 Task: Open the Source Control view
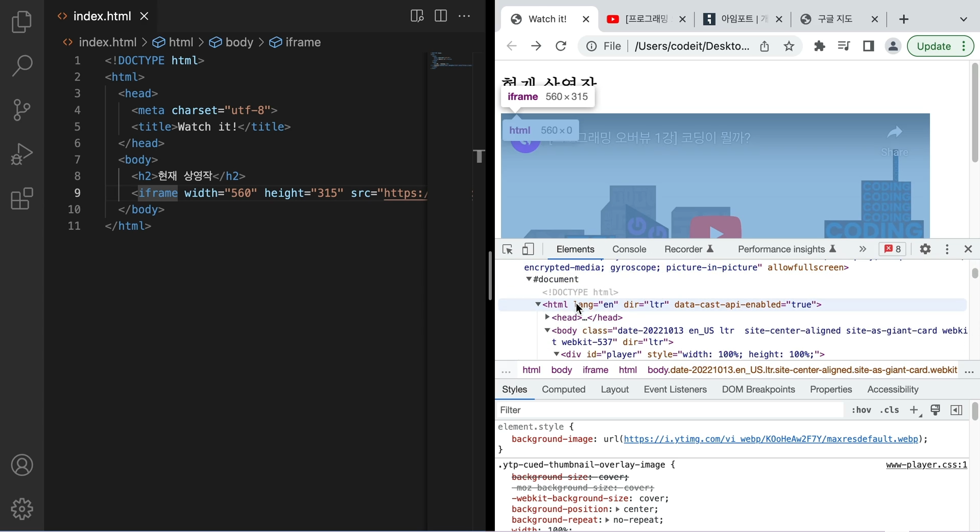click(22, 110)
